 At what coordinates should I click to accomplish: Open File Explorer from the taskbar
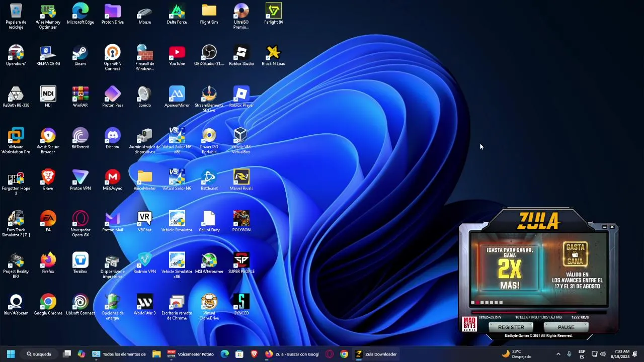click(x=156, y=354)
